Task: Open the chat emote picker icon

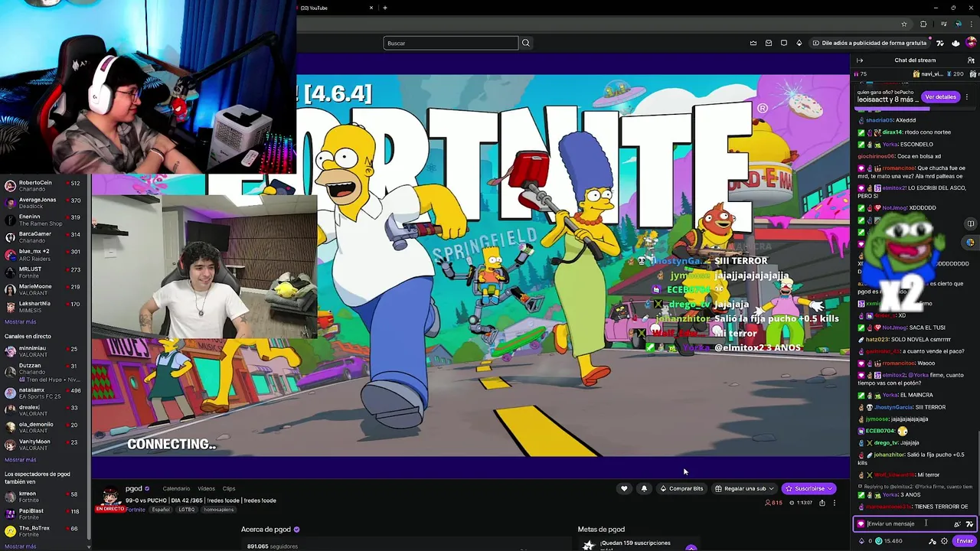Action: click(957, 523)
